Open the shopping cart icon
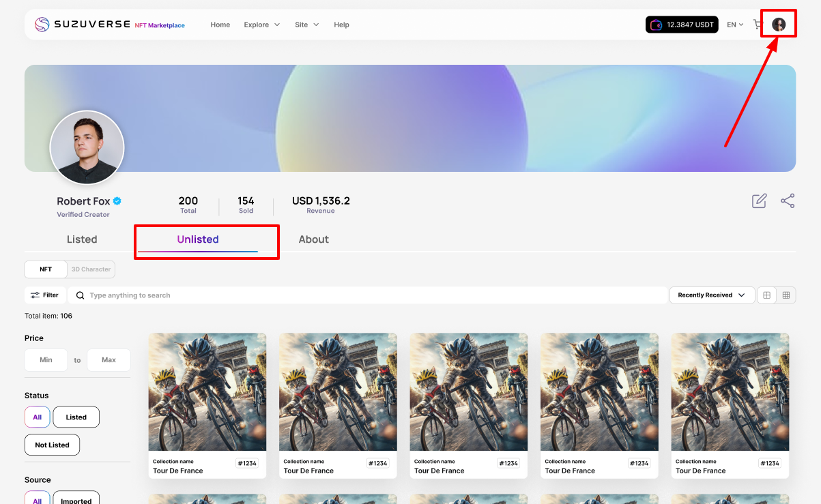This screenshot has width=821, height=504. click(757, 25)
